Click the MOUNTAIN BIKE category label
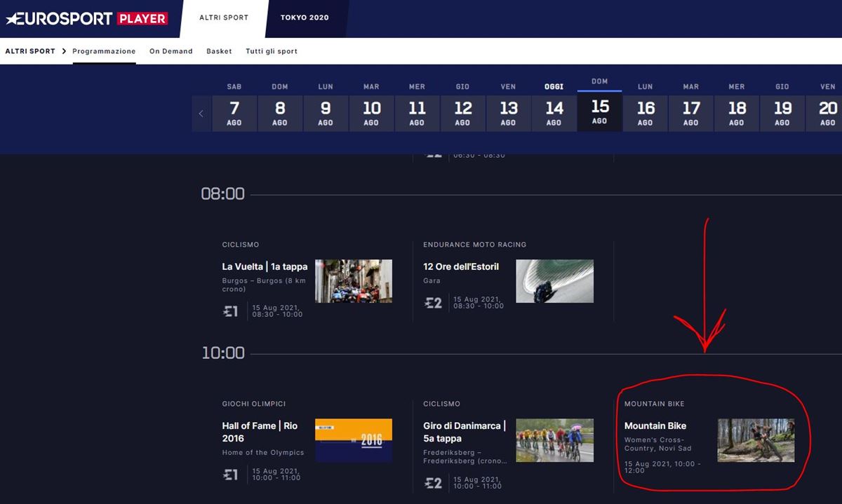Image resolution: width=842 pixels, height=504 pixels. [654, 404]
